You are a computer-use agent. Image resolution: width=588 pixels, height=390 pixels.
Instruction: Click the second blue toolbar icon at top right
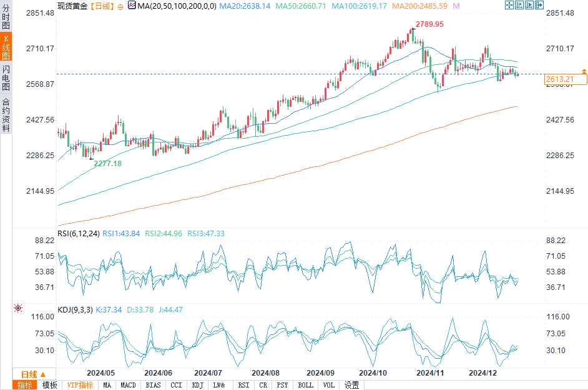pos(519,5)
